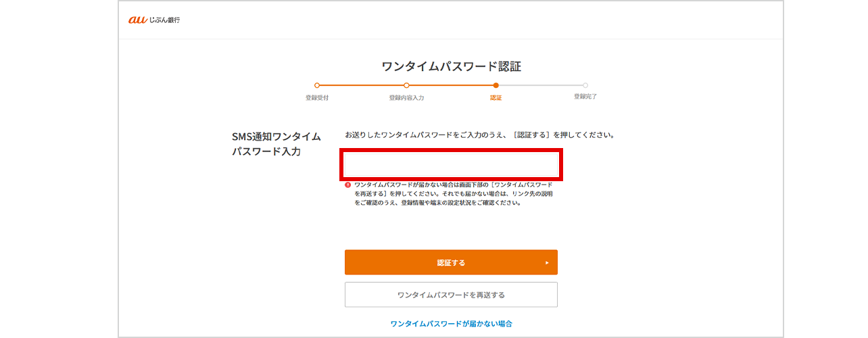Click the 登録受付 step label

point(317,98)
